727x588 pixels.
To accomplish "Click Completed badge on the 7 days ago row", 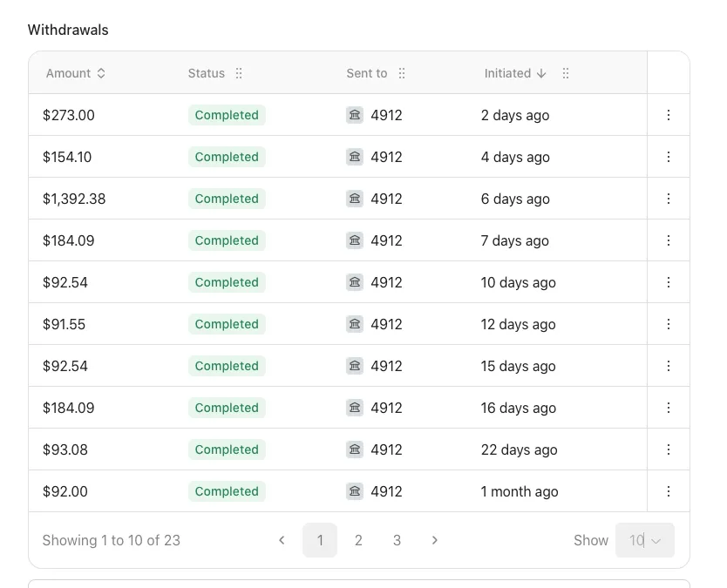I will (227, 240).
